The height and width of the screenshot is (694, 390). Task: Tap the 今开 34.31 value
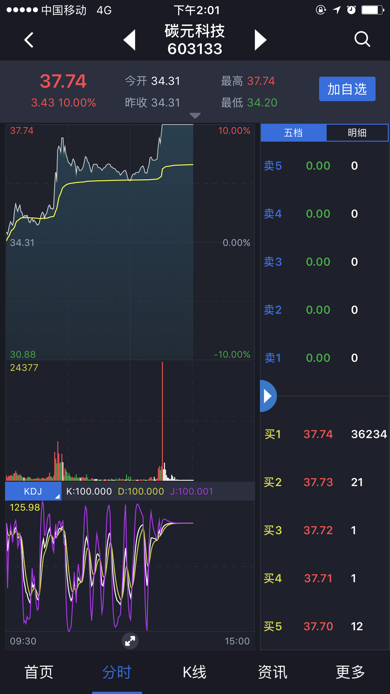tap(166, 81)
